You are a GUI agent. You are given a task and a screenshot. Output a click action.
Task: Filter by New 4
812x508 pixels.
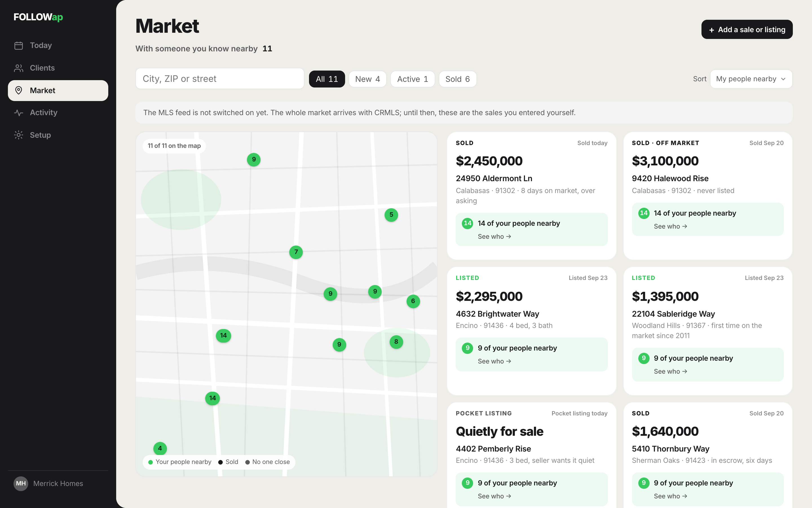[367, 79]
